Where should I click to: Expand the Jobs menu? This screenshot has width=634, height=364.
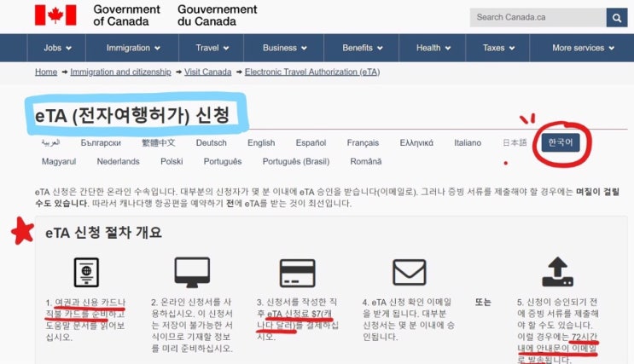pyautogui.click(x=57, y=48)
